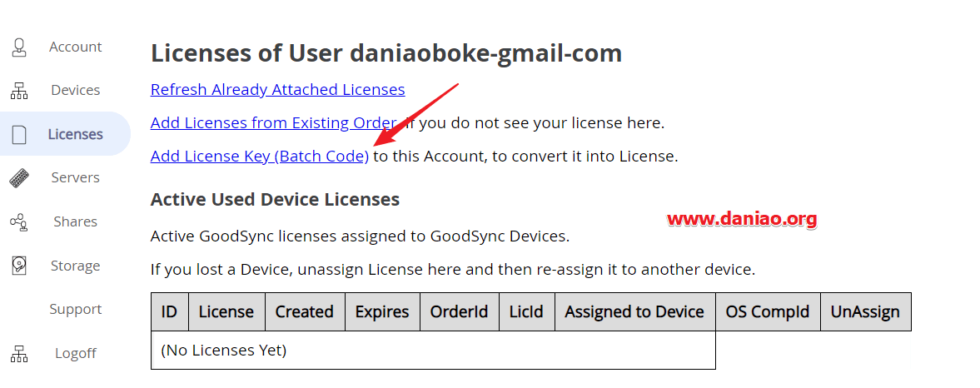Open the Support page
This screenshot has height=388, width=980.
[x=76, y=309]
